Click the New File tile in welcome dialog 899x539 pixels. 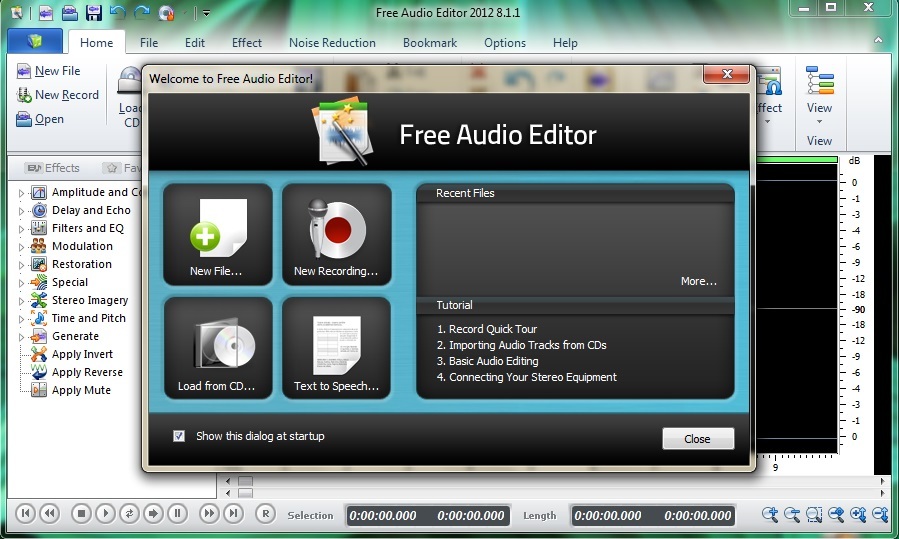(218, 235)
